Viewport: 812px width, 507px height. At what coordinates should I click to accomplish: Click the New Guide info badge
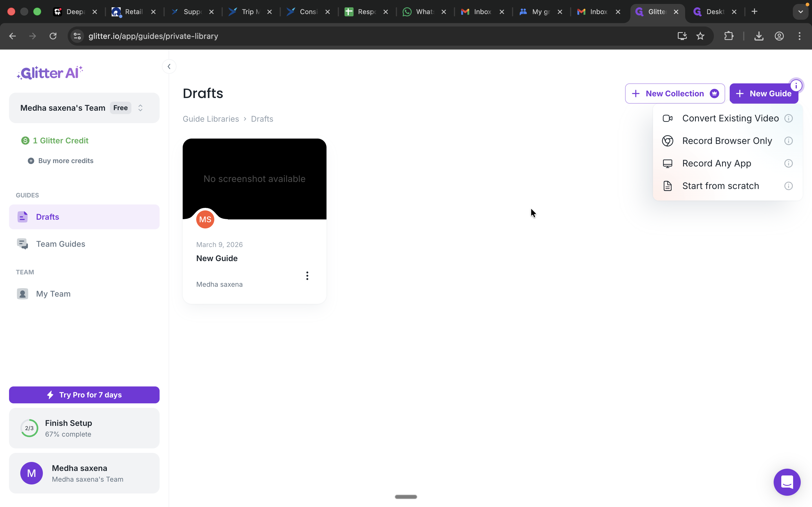pos(796,86)
